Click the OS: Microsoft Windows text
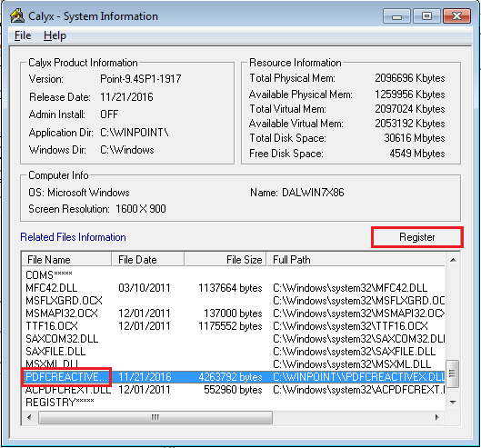This screenshot has width=481, height=448. click(x=79, y=193)
